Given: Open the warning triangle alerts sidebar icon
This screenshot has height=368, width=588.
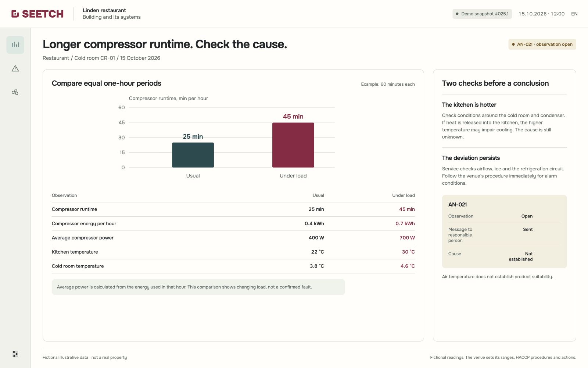Looking at the screenshot, I should click(x=15, y=68).
